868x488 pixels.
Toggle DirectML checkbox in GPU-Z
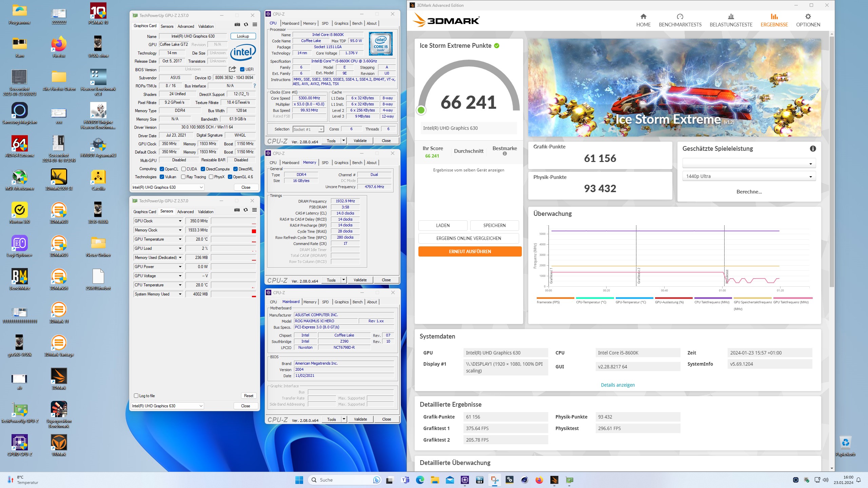(x=235, y=169)
